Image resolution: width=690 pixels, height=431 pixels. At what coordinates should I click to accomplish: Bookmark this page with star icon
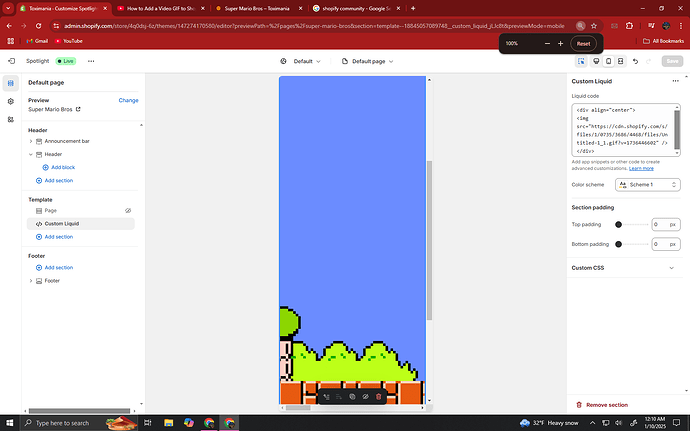594,26
